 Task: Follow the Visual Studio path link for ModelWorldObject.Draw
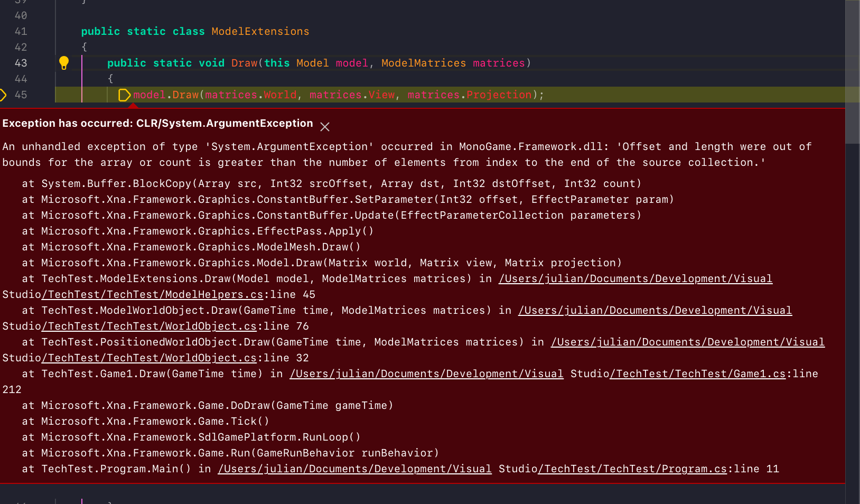coord(655,310)
